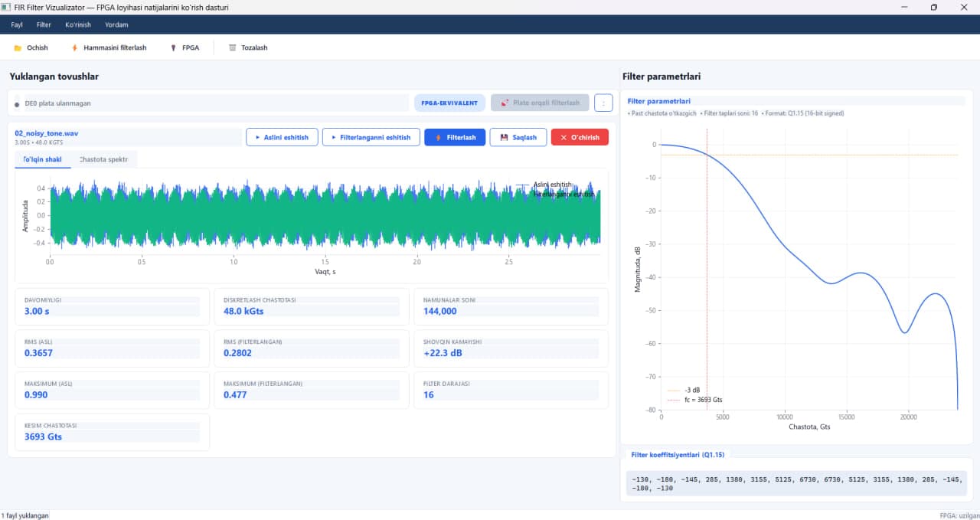The image size is (980, 520).
Task: Maximize the FIR Filter Vizualizator window
Action: point(934,7)
